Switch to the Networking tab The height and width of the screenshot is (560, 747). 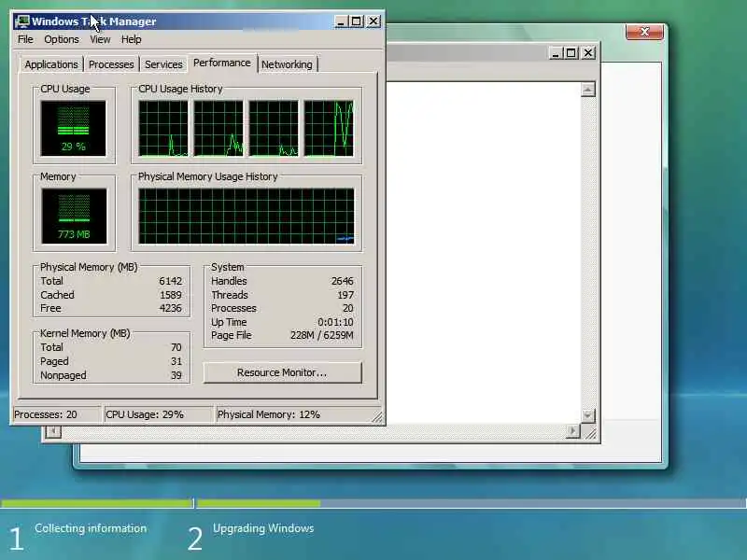point(287,64)
